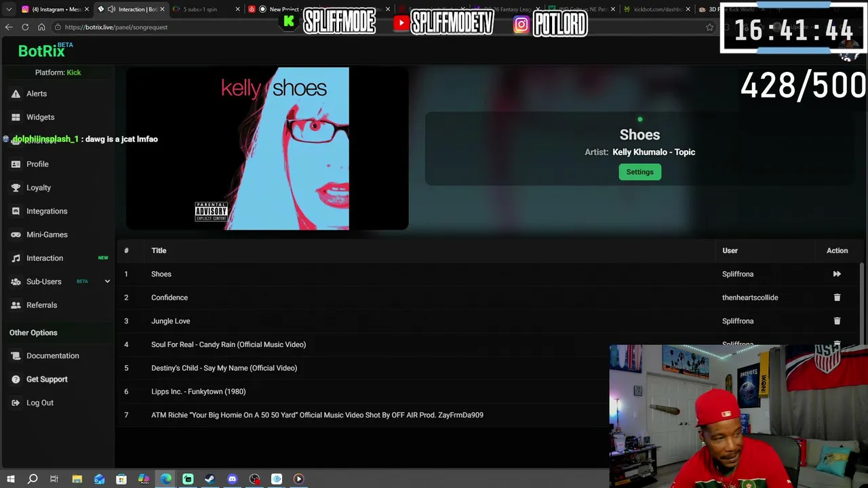Go to Interaction in the sidebar
This screenshot has width=868, height=488.
45,258
